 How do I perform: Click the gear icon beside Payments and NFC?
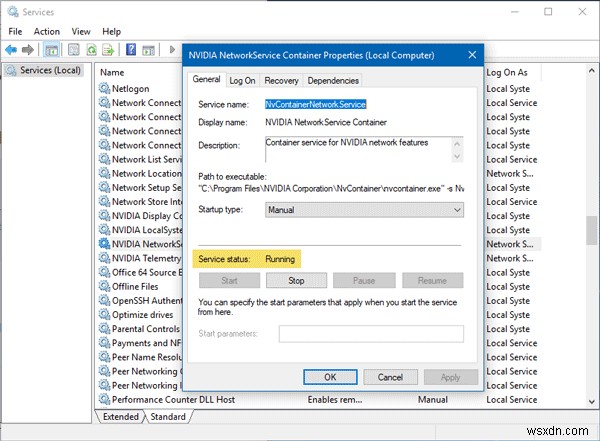[x=104, y=342]
